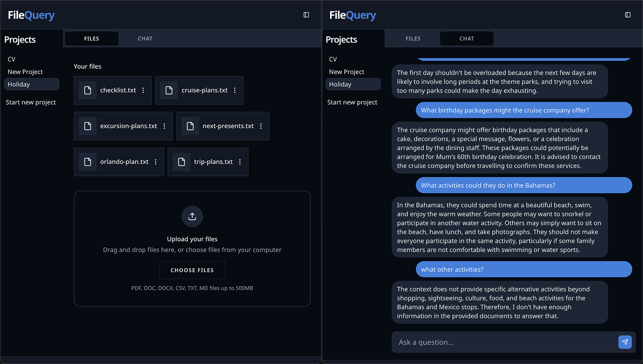Start a new project in left window
The image size is (643, 364).
31,102
